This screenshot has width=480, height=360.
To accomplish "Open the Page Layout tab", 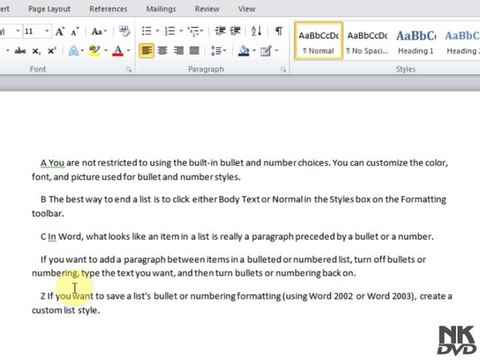I will (49, 9).
